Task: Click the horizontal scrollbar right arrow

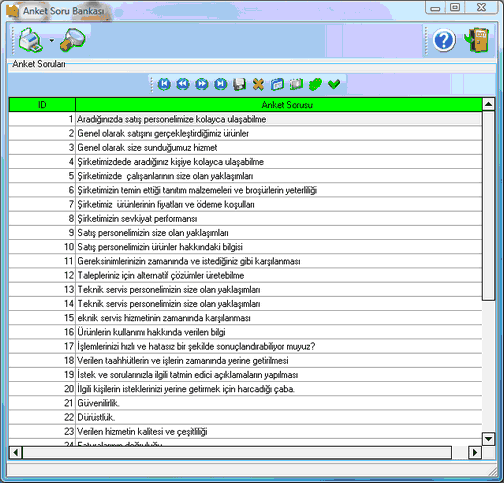Action: tap(475, 452)
